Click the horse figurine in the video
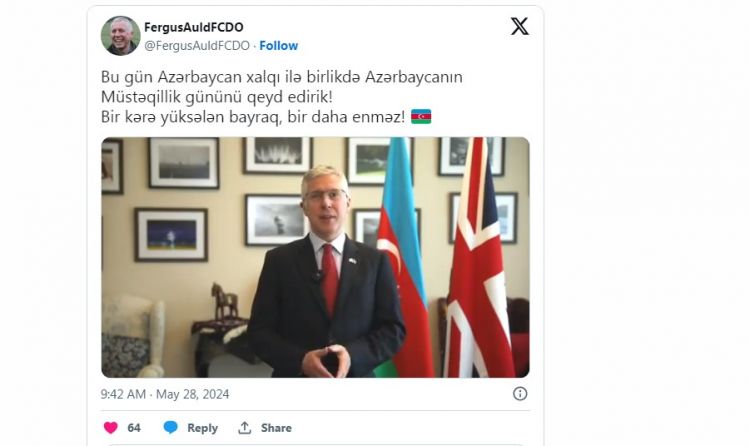750x446 pixels. click(x=224, y=301)
